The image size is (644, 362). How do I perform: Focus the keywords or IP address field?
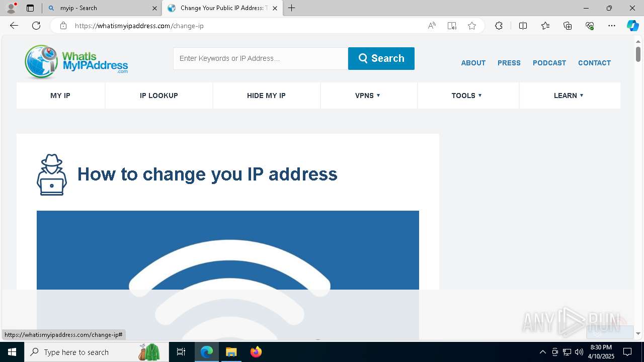(x=261, y=58)
